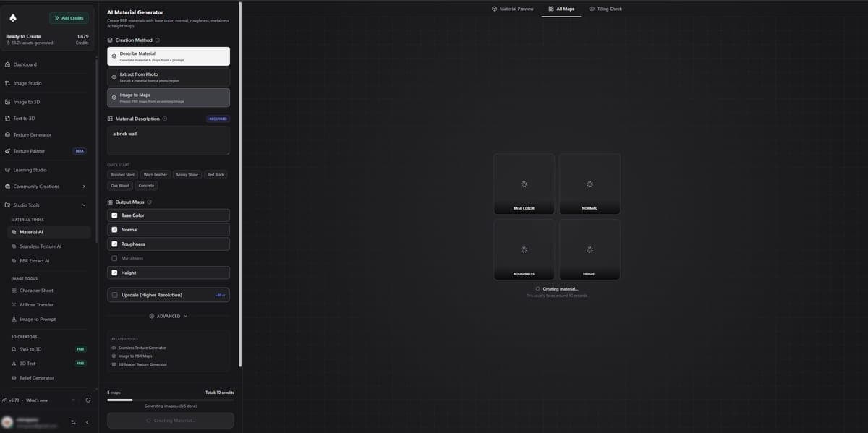
Task: Click the theme toggle icon beside What's new
Action: coord(88,400)
